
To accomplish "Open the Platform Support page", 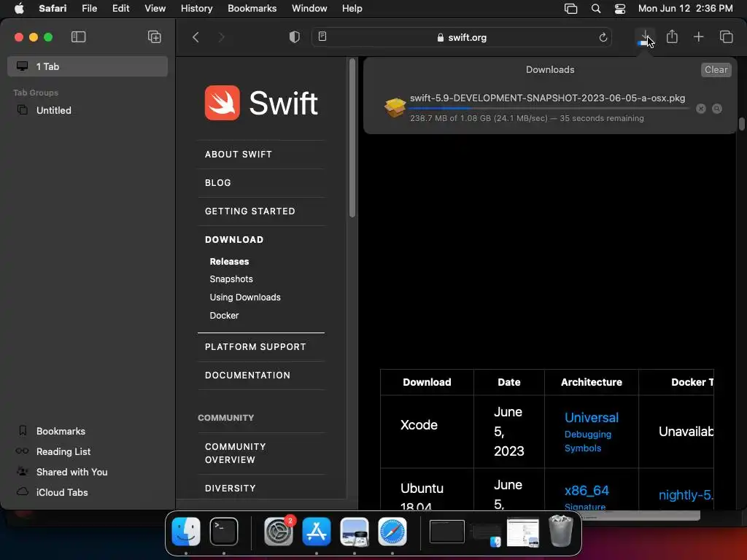I will click(x=255, y=346).
